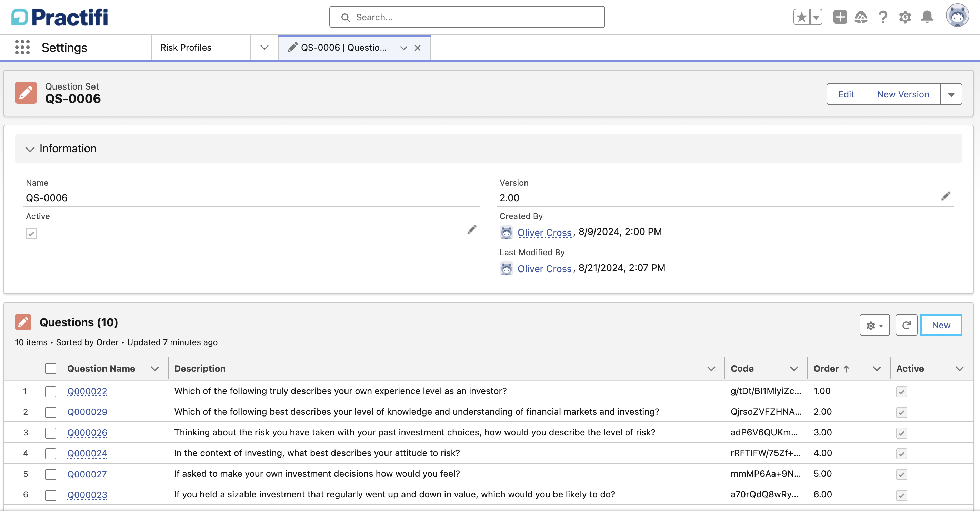Open question Q000024

tap(87, 454)
